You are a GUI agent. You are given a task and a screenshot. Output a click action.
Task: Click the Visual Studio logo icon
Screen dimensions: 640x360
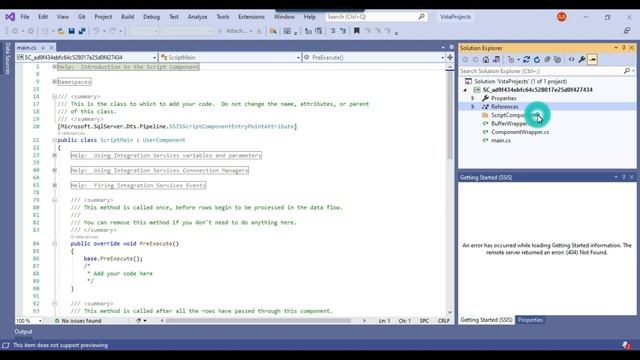pyautogui.click(x=10, y=17)
